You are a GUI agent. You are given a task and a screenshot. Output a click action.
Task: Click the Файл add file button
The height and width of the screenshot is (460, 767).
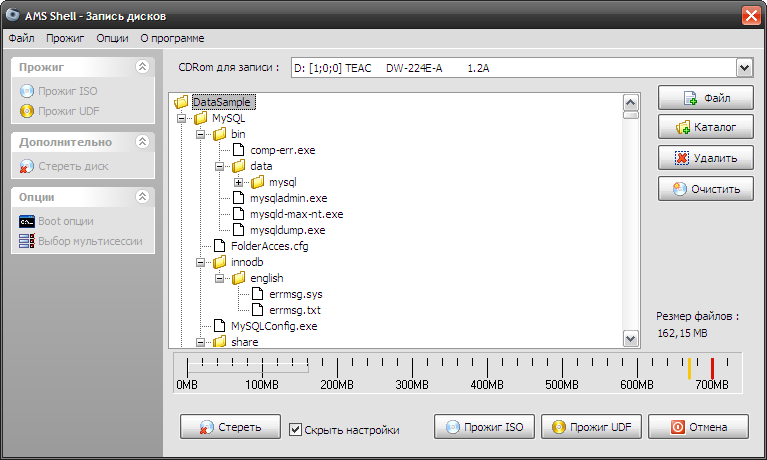(x=705, y=98)
